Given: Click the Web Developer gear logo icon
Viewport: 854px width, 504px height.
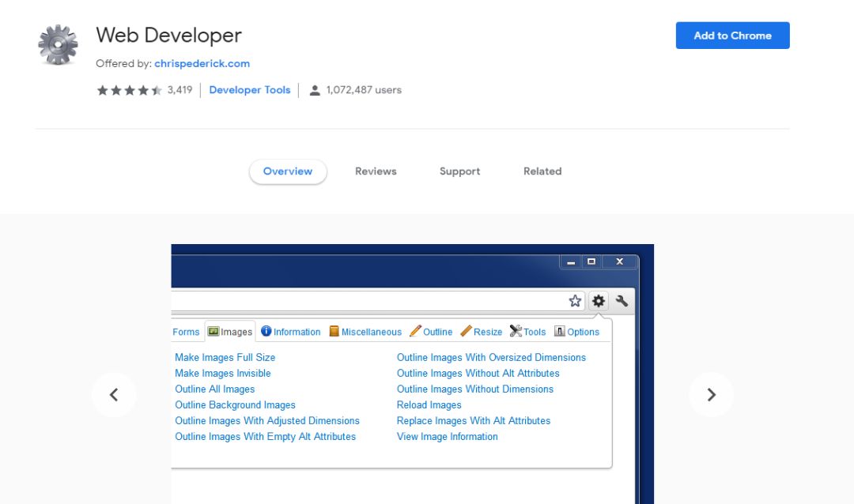Looking at the screenshot, I should coord(59,45).
